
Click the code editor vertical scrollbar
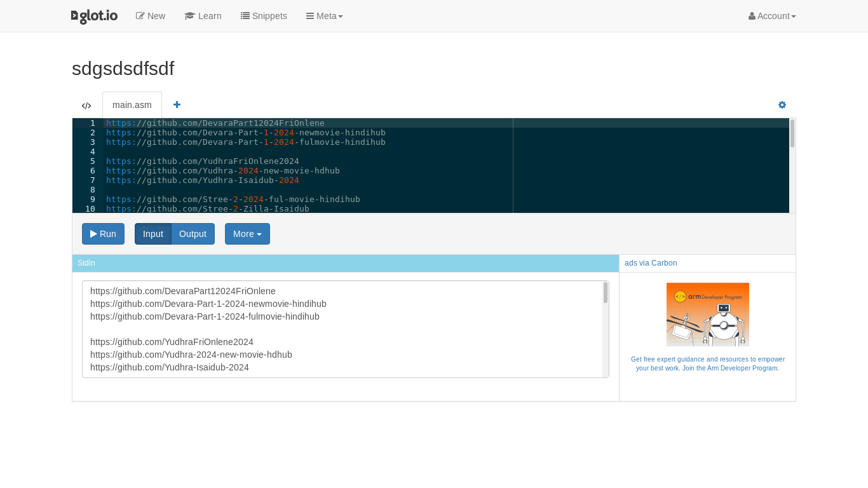(x=792, y=133)
